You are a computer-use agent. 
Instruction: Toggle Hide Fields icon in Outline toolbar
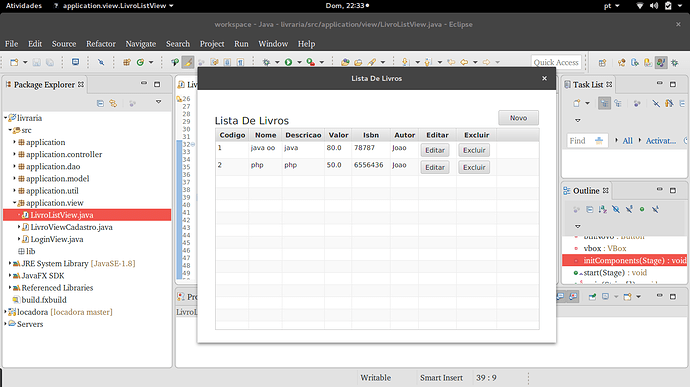(x=616, y=210)
